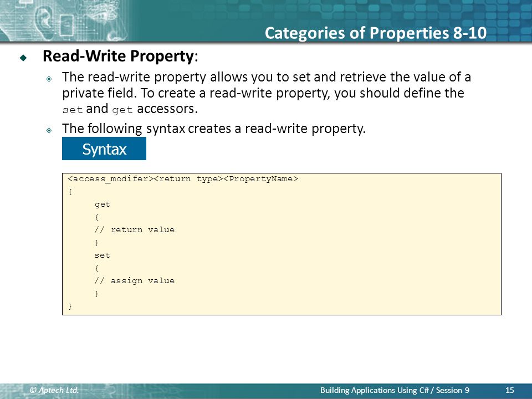This screenshot has height=399, width=532.
Task: Click the '// return value' comment
Action: (x=134, y=229)
